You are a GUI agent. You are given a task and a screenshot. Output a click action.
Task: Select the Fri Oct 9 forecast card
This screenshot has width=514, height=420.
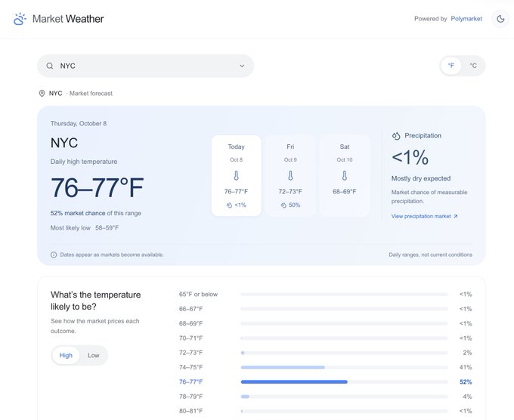[290, 175]
